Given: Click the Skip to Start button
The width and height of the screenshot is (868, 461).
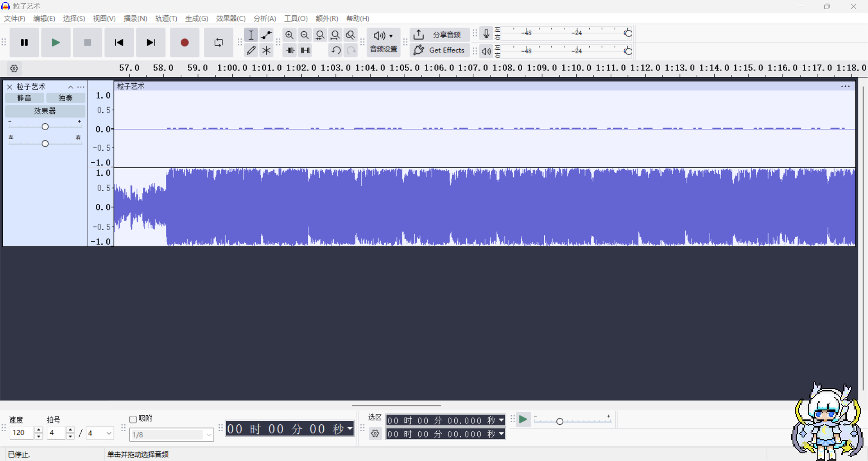Looking at the screenshot, I should tap(119, 42).
